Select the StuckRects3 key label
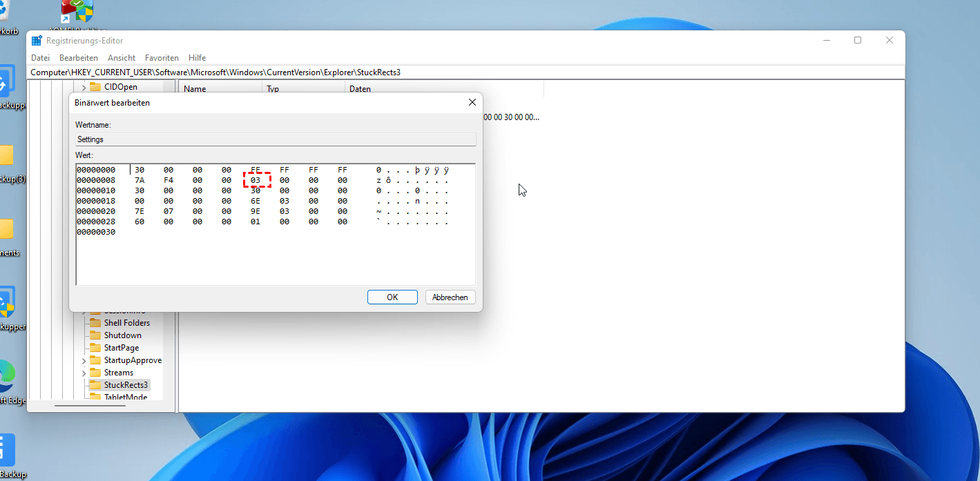This screenshot has width=980, height=481. click(x=126, y=385)
